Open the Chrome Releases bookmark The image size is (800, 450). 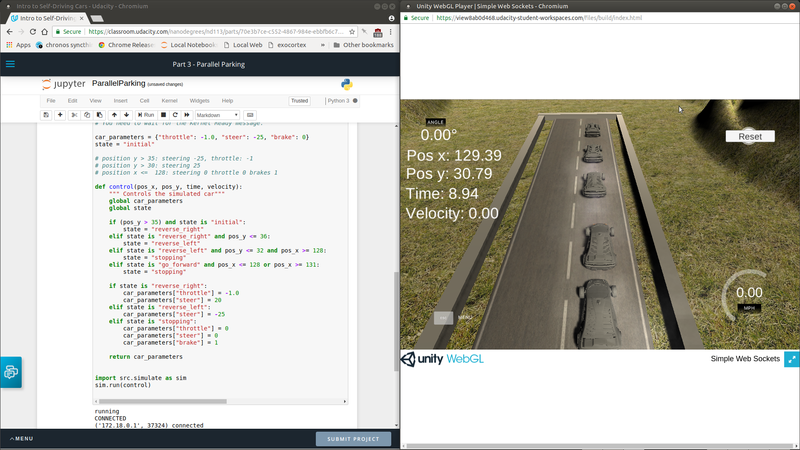click(126, 45)
